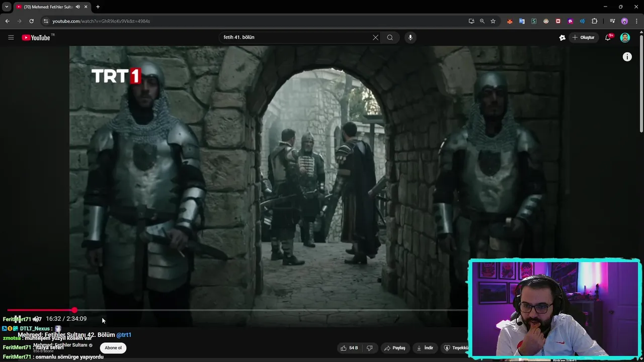
Task: Like the video (54 B)
Action: tap(349, 348)
